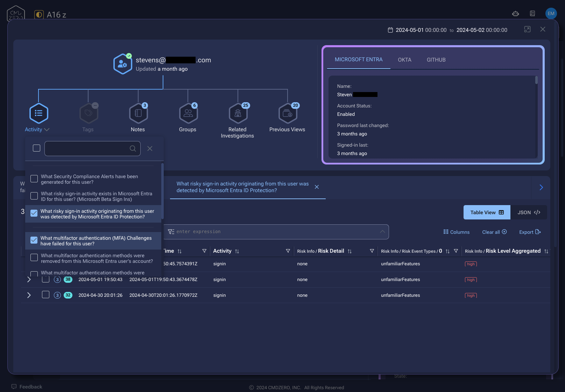Filter the Time column

[x=204, y=251]
